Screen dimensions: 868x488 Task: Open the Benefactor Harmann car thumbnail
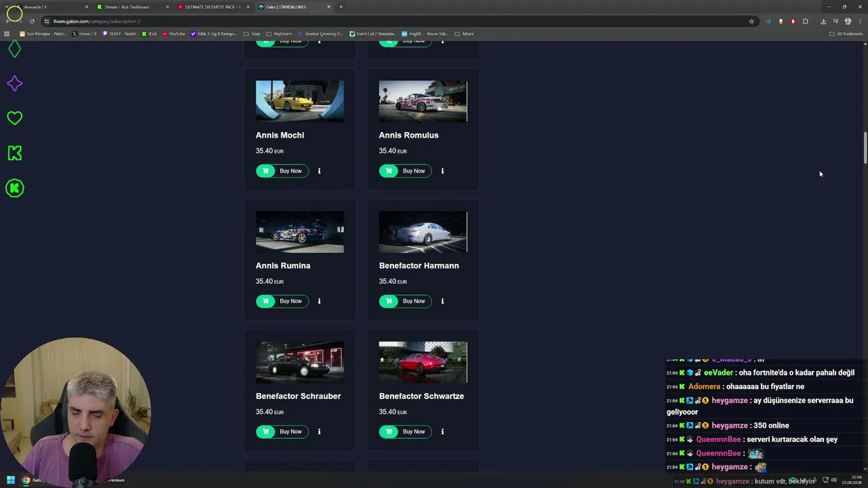click(423, 232)
